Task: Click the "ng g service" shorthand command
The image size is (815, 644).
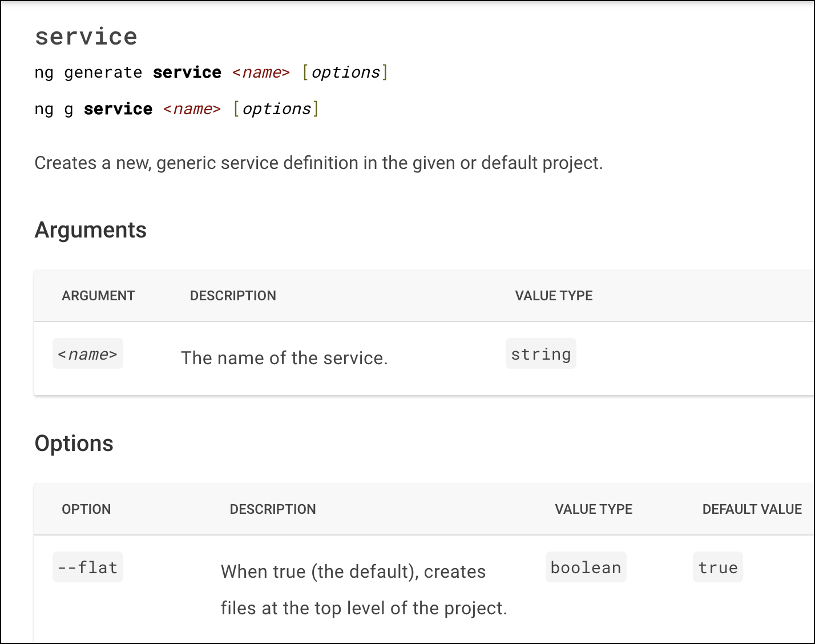Action: click(177, 109)
